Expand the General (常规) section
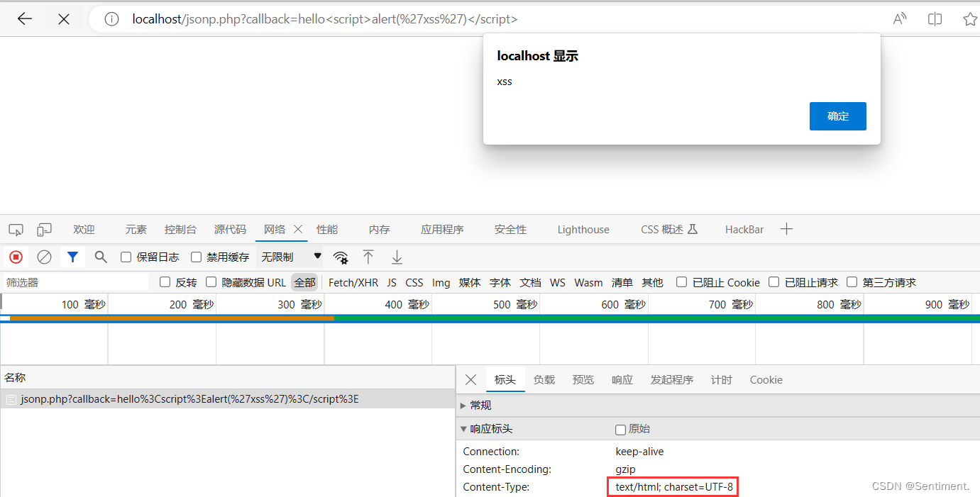This screenshot has height=497, width=980. [480, 406]
